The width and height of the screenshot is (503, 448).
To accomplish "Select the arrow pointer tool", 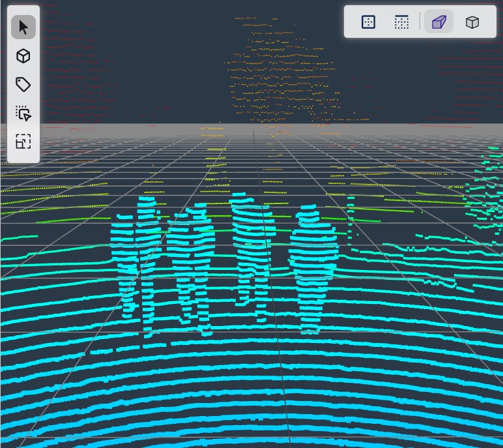I will (23, 27).
